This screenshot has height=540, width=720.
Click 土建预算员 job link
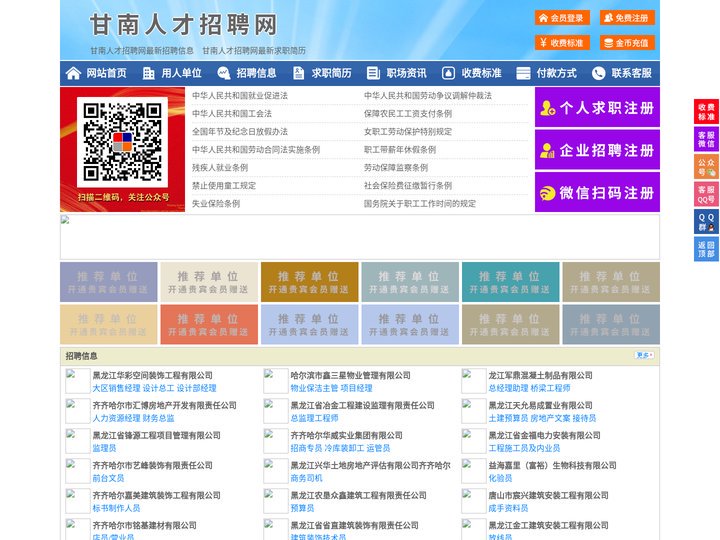[508, 418]
